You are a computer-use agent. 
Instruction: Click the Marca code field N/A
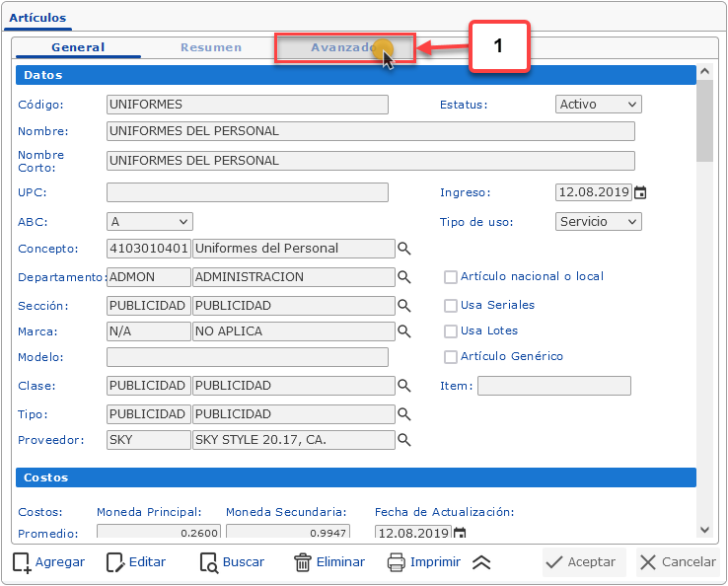tap(149, 331)
